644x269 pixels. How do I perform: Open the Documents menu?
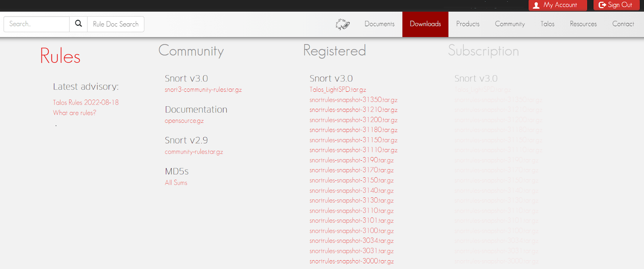coord(380,24)
